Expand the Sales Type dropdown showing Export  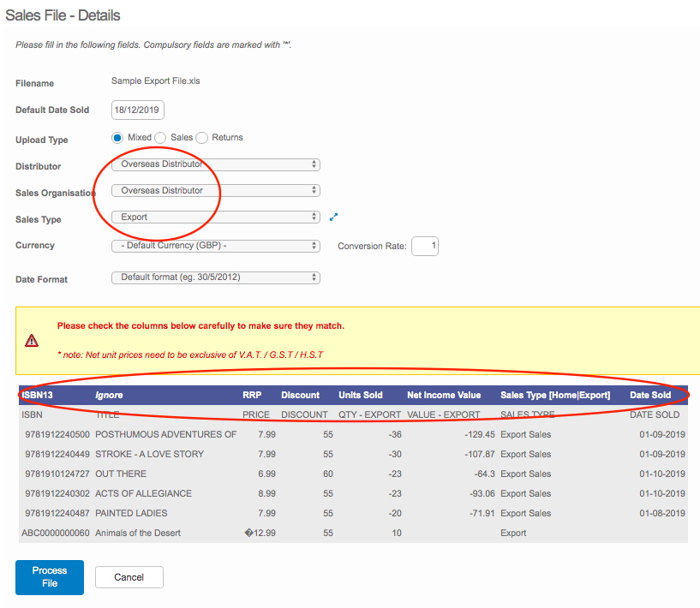coord(216,218)
